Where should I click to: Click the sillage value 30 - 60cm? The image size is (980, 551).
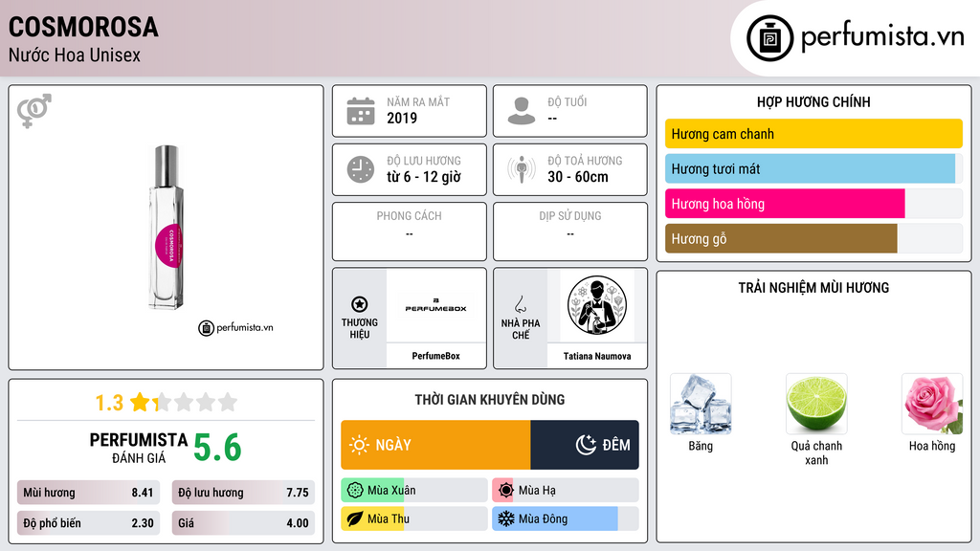tap(578, 177)
